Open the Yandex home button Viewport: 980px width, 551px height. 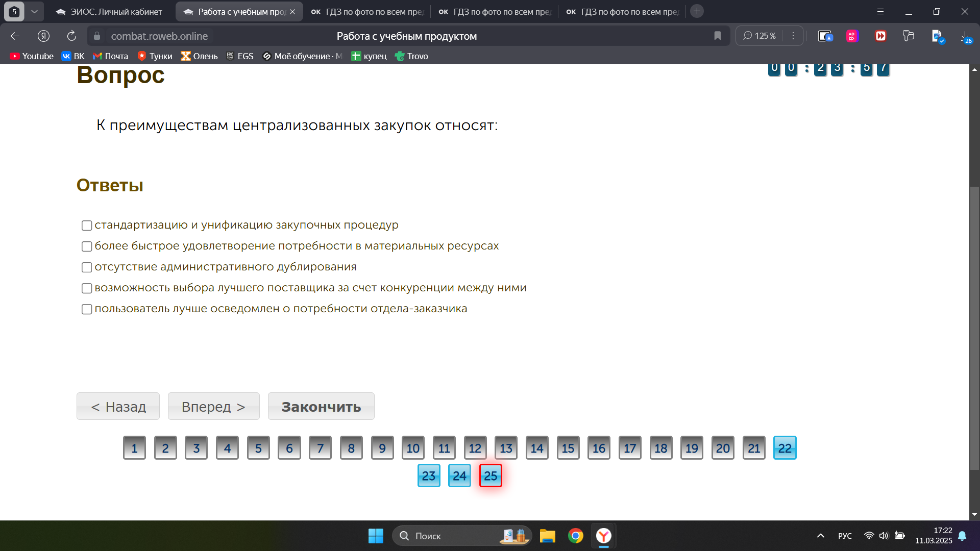pos(43,36)
